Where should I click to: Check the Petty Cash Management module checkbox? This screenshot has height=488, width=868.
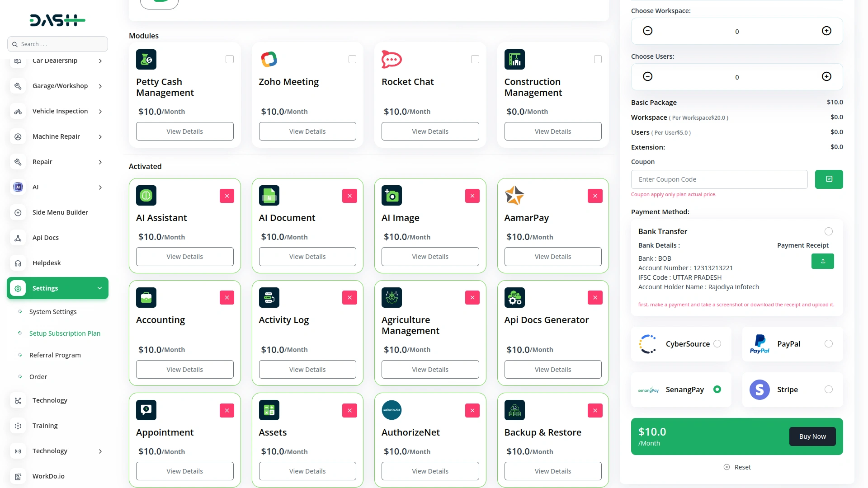pyautogui.click(x=230, y=59)
